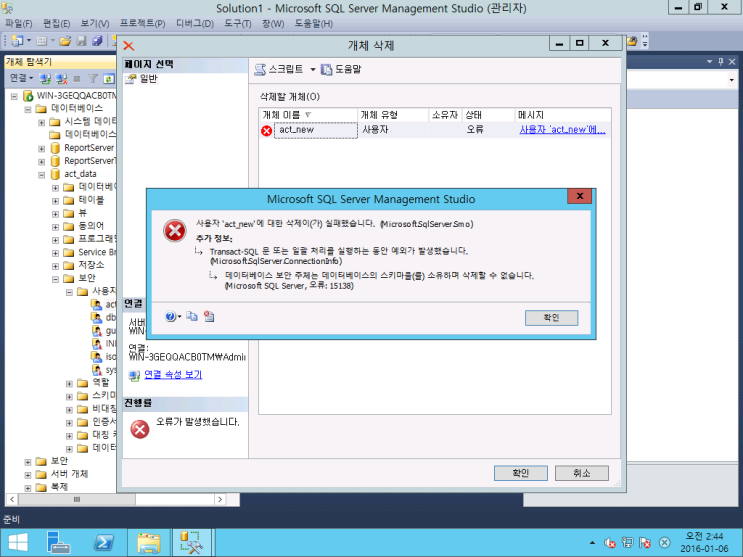
Task: Click the Script icon in Delete Object dialog
Action: click(x=260, y=70)
